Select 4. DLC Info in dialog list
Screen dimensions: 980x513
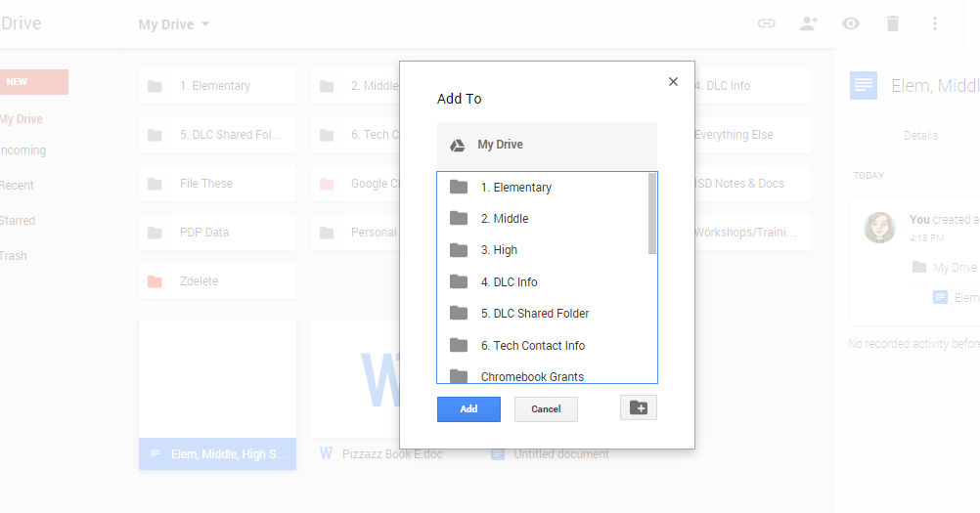pos(543,282)
